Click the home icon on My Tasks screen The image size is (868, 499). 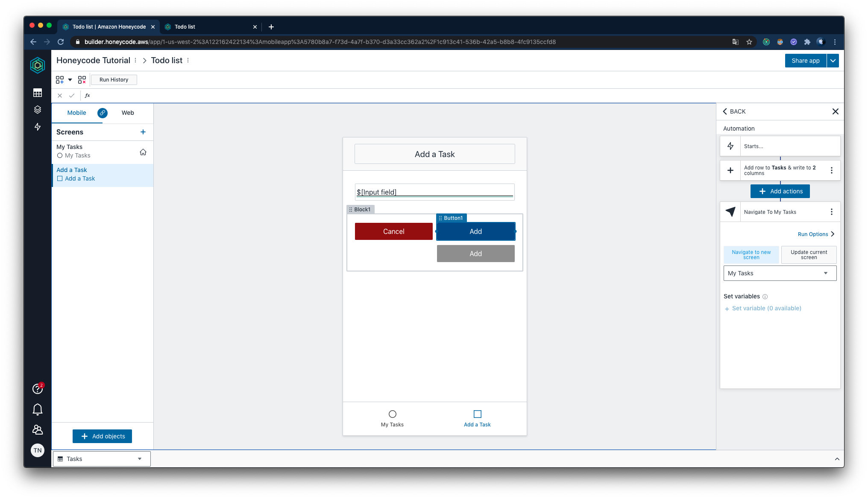pyautogui.click(x=143, y=152)
